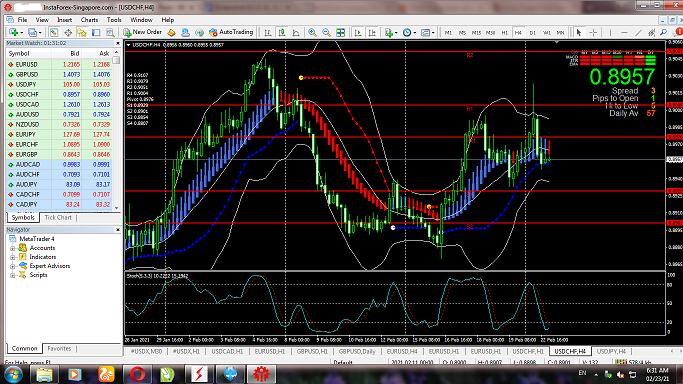
Task: Toggle the Market Watch panel icon
Action: [x=54, y=32]
